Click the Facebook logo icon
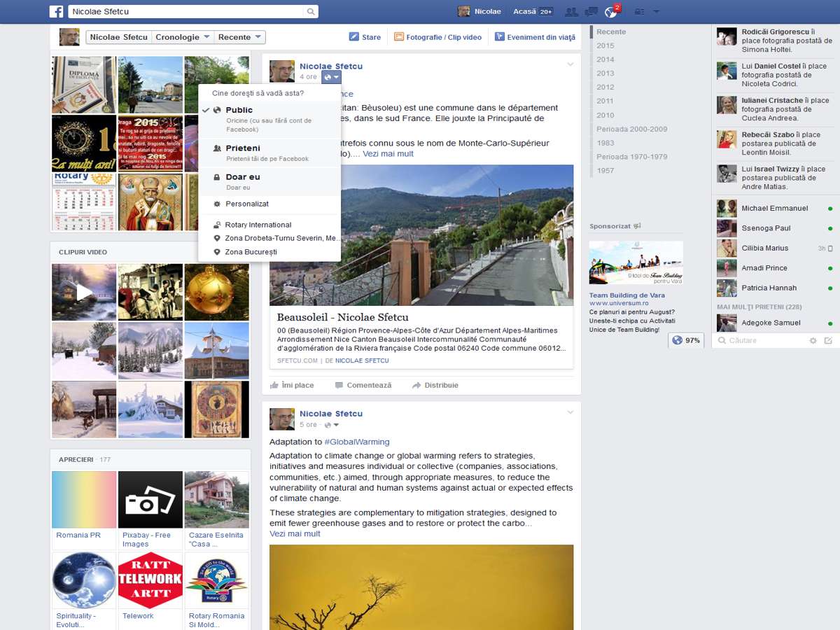Image resolution: width=840 pixels, height=630 pixels. [x=56, y=11]
